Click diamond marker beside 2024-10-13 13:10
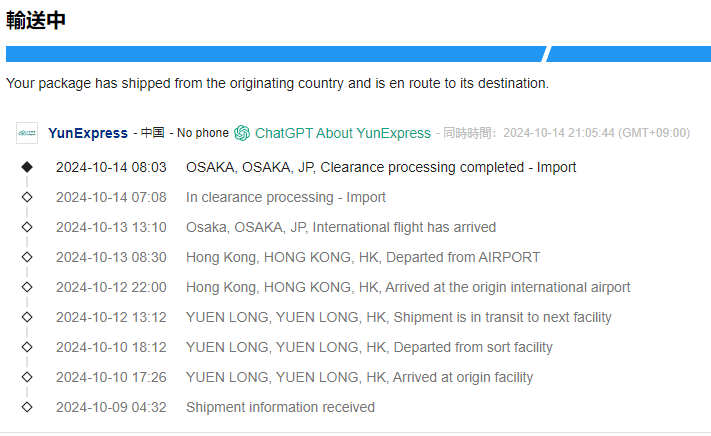Image resolution: width=711 pixels, height=436 pixels. pos(27,227)
